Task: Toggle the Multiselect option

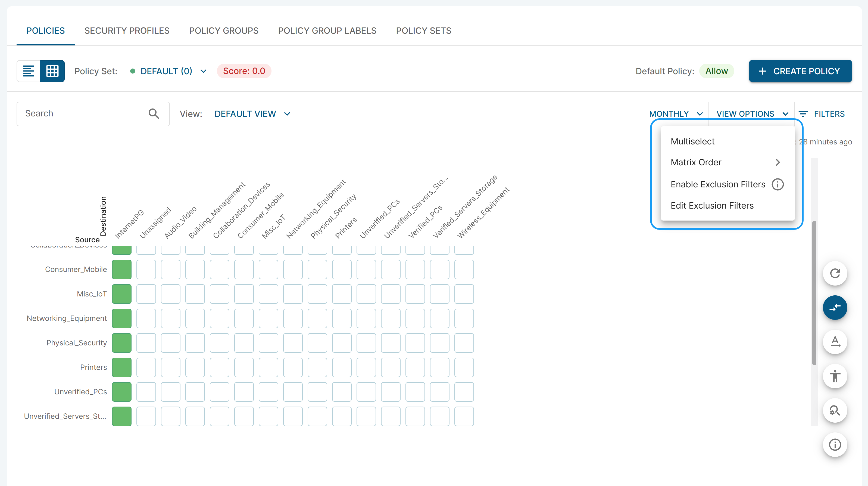Action: (692, 141)
